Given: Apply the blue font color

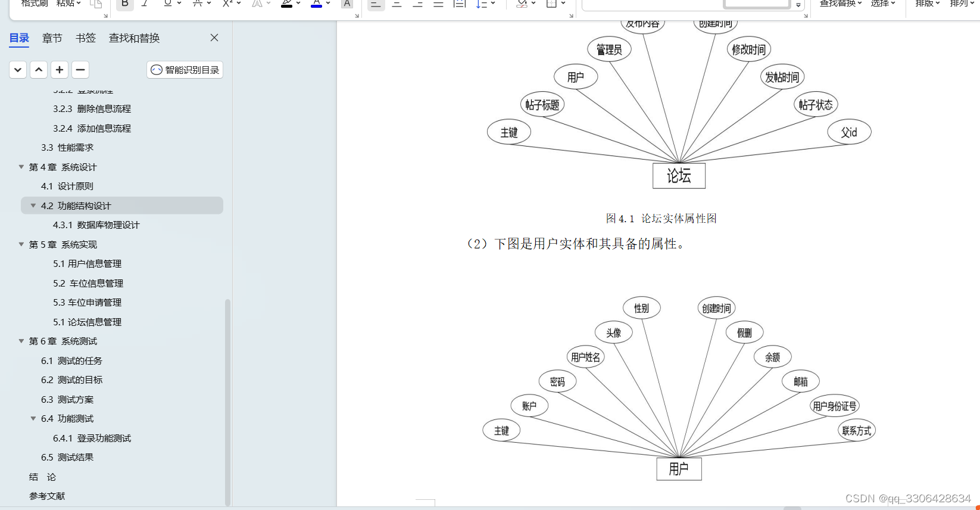Looking at the screenshot, I should (316, 4).
